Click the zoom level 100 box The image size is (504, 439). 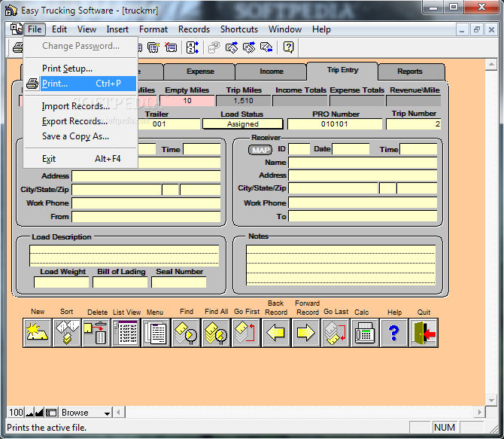(x=16, y=413)
